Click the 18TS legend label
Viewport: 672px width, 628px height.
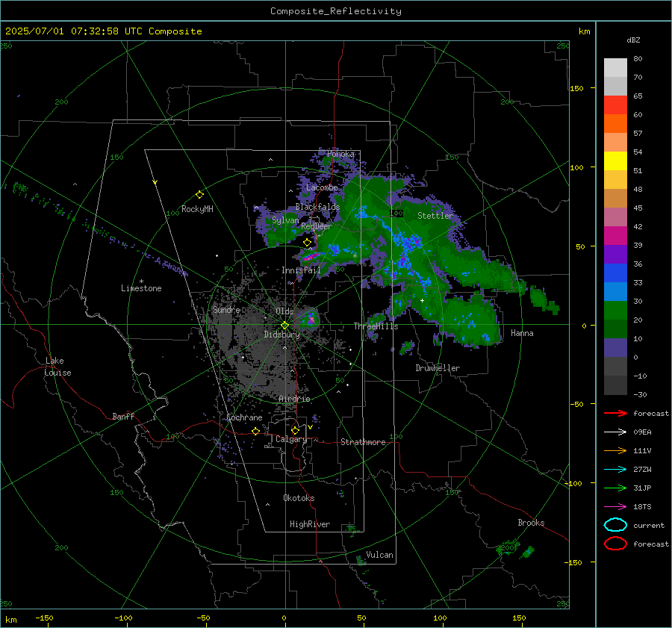click(x=642, y=507)
